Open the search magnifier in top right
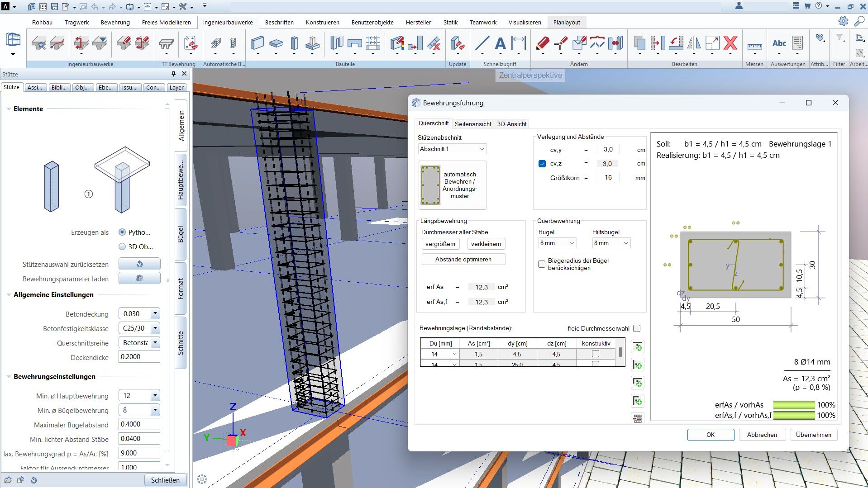868x488 pixels. 859,21
